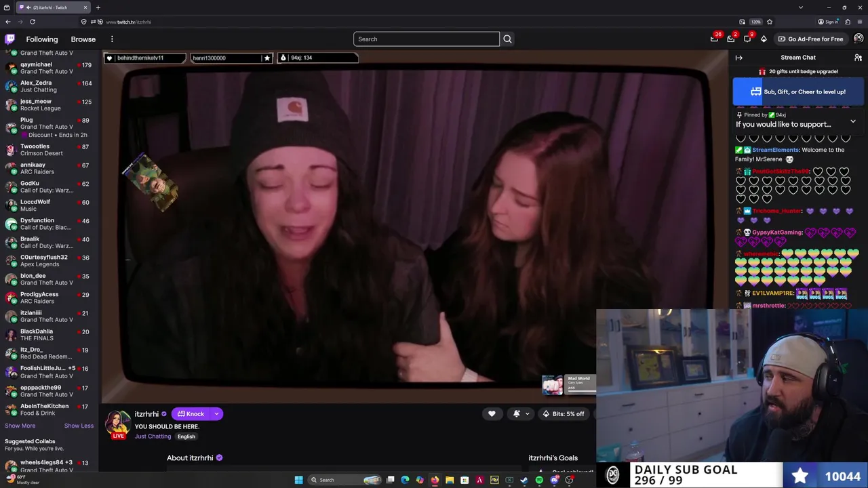868x488 pixels.
Task: Open Discord from taskbar
Action: tap(554, 480)
